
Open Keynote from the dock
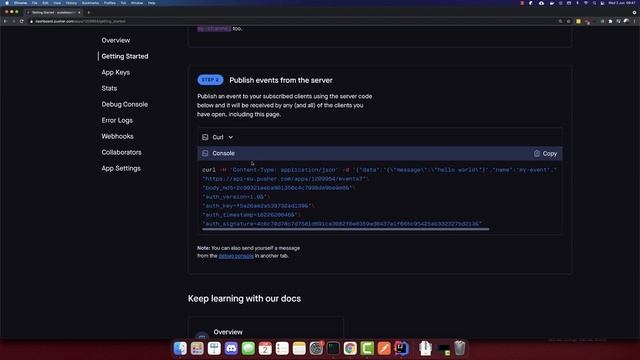coord(214,348)
